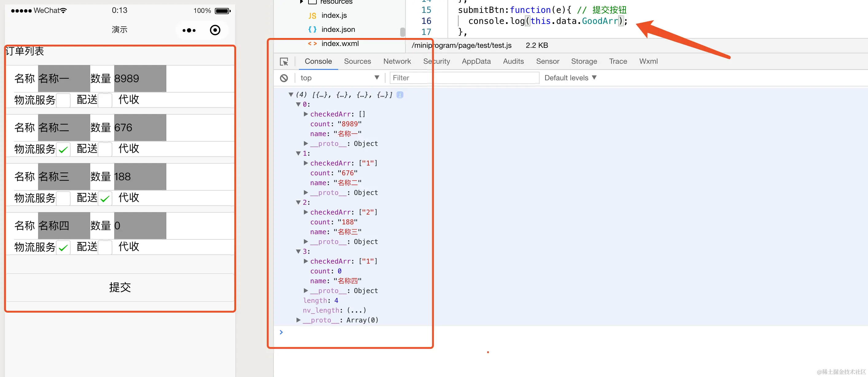
Task: Expand checkedArr under item 1
Action: [x=306, y=163]
